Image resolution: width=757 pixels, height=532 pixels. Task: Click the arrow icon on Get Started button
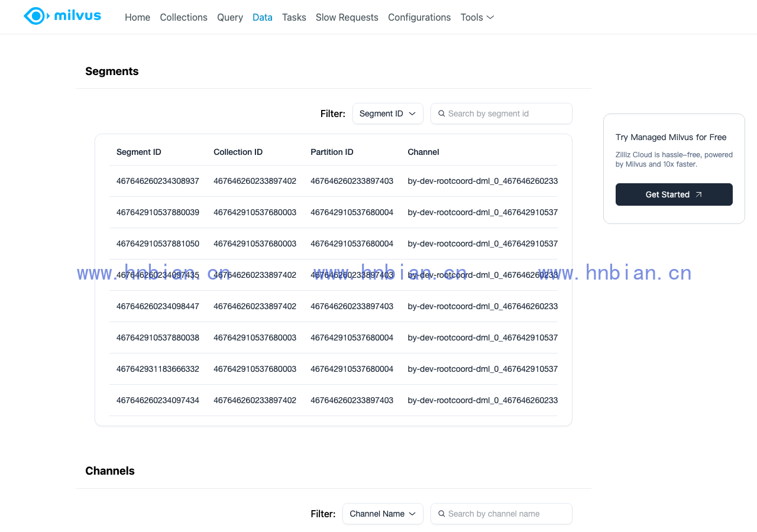pyautogui.click(x=698, y=194)
